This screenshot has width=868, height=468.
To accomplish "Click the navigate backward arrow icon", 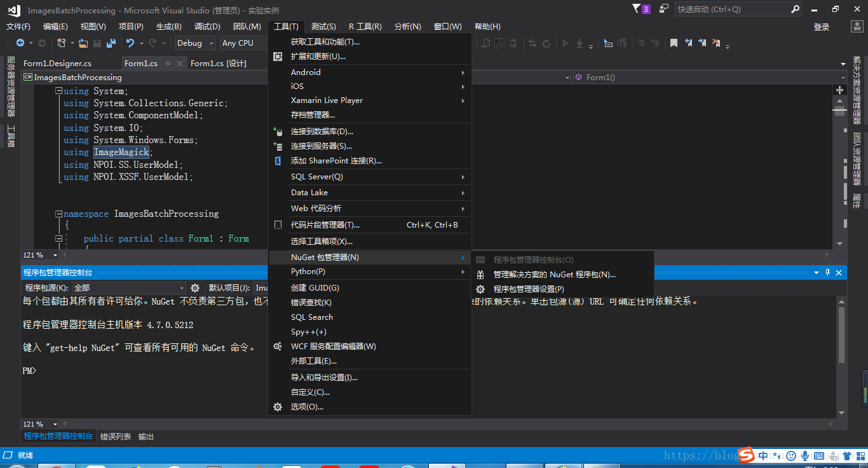I will [20, 43].
